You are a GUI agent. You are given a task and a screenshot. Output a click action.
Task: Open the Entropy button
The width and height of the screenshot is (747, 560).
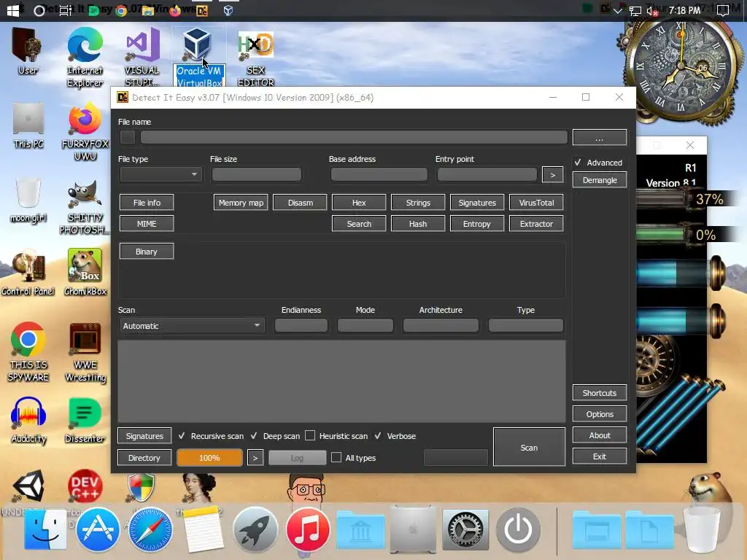tap(477, 224)
